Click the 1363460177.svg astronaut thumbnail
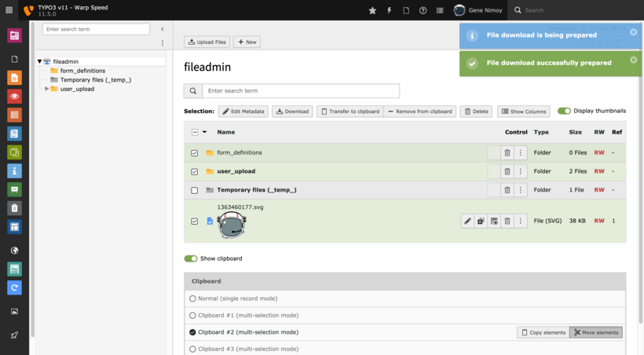This screenshot has width=644, height=355. pos(232,225)
